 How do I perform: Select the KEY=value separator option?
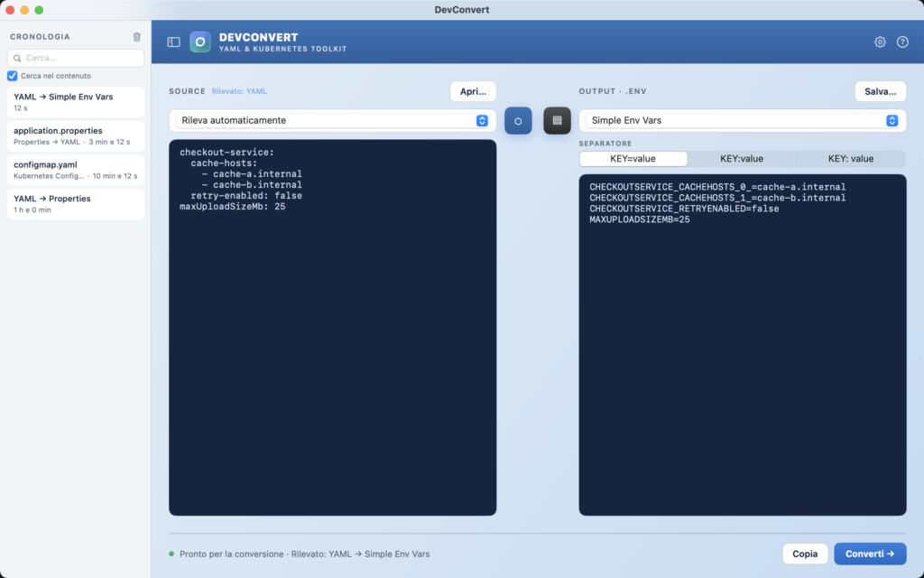click(633, 159)
